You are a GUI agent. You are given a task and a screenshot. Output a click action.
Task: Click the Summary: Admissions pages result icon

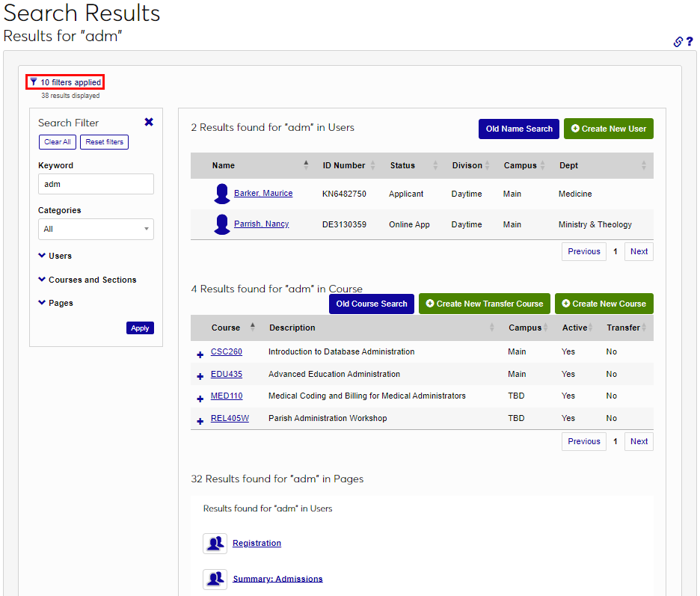click(x=215, y=579)
